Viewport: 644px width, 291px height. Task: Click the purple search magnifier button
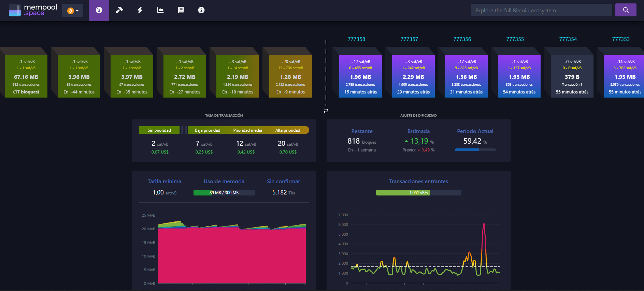tap(626, 10)
